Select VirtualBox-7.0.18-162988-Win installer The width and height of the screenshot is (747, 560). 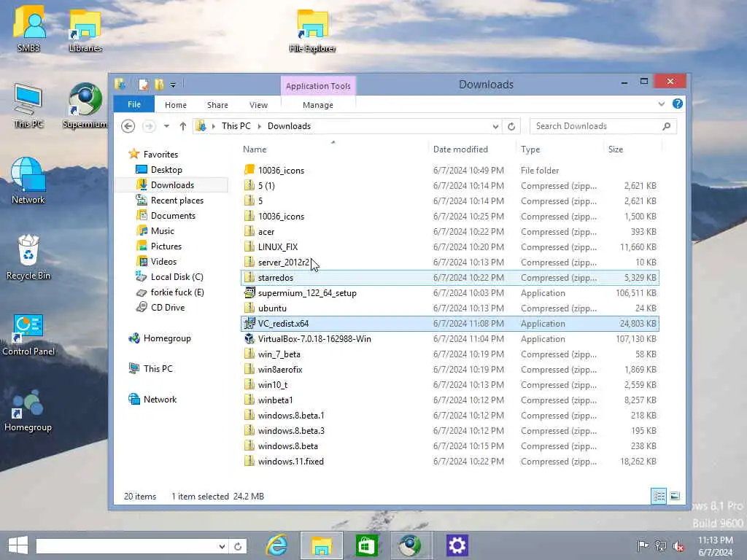(x=450, y=338)
